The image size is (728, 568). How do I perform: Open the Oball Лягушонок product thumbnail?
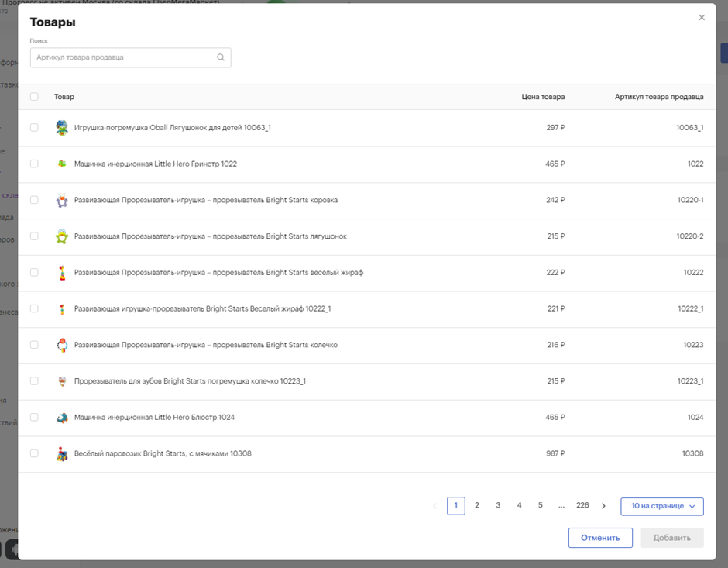(62, 127)
